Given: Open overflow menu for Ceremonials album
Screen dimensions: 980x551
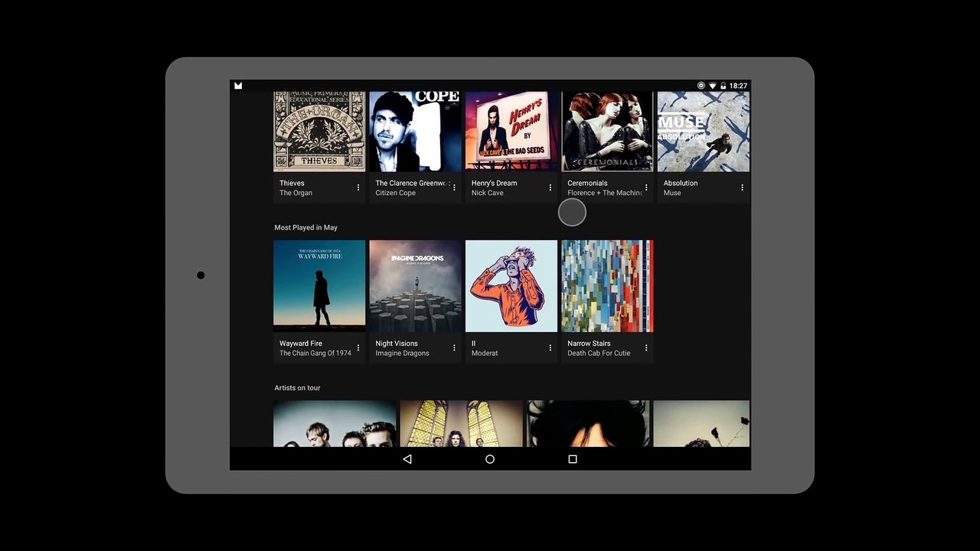Looking at the screenshot, I should tap(646, 187).
